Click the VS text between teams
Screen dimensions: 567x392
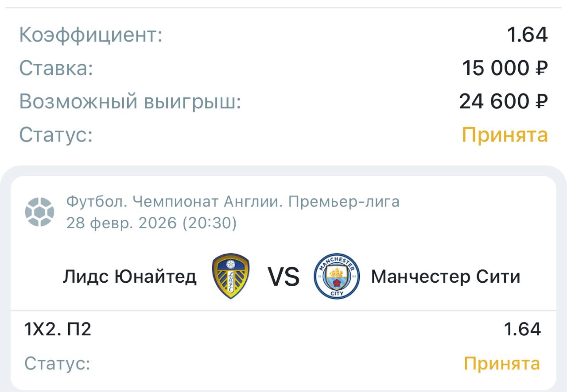click(x=283, y=277)
